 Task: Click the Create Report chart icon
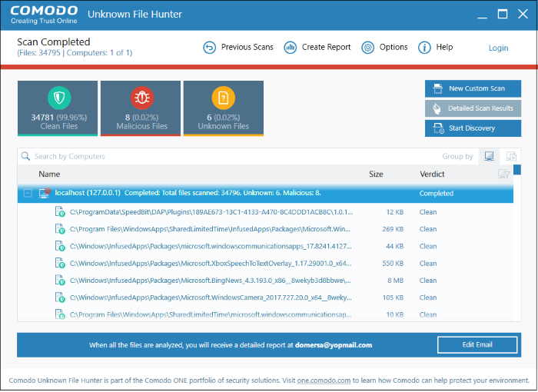coord(290,48)
